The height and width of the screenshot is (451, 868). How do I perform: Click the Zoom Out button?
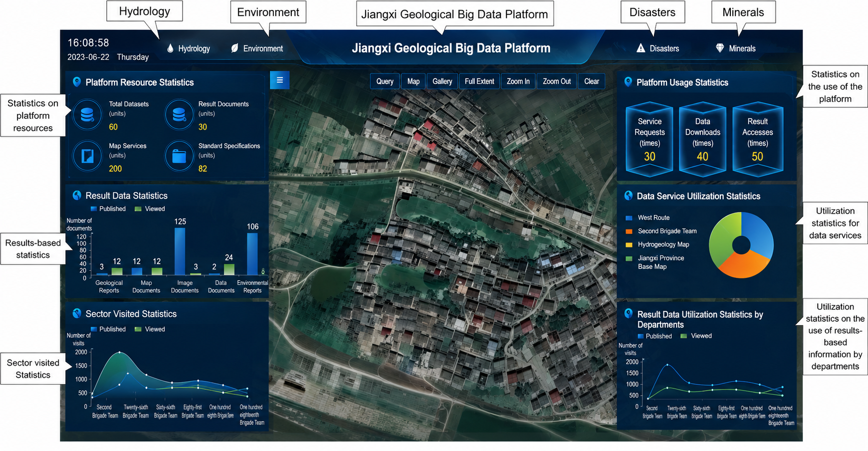(x=557, y=81)
